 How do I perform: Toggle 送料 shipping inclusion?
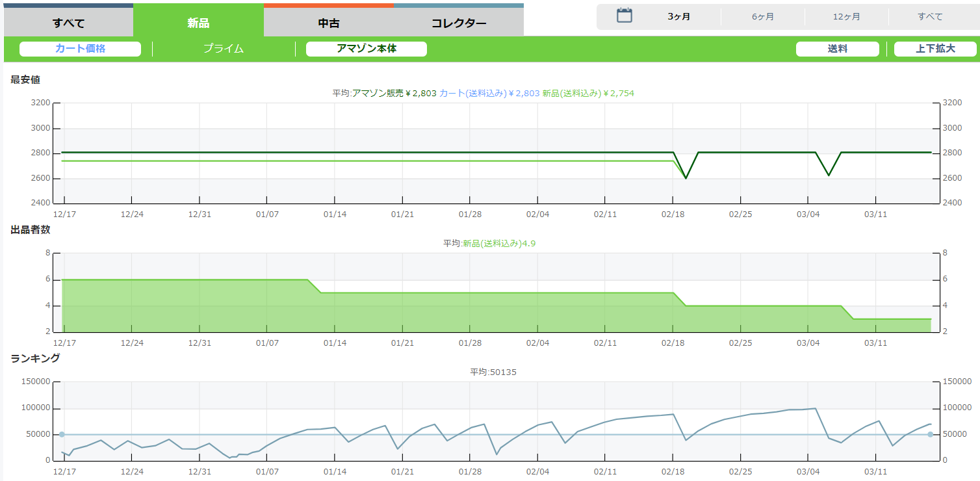point(837,49)
